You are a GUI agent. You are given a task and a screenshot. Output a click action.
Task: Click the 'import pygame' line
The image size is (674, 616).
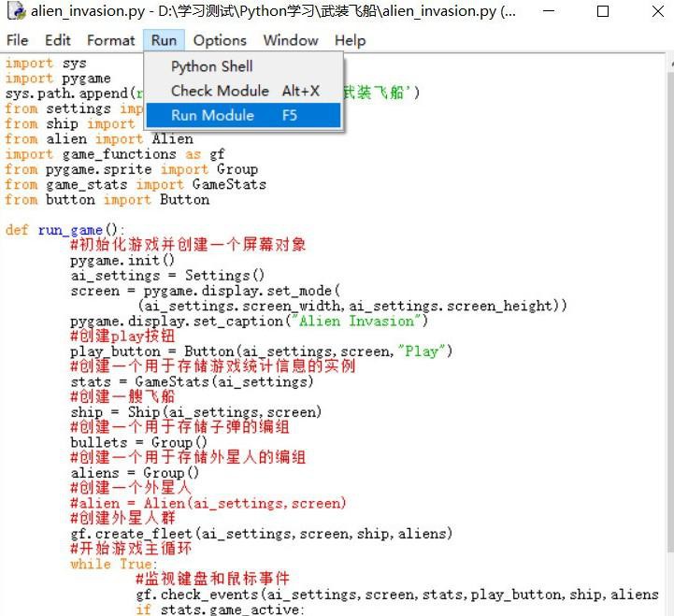[x=58, y=79]
